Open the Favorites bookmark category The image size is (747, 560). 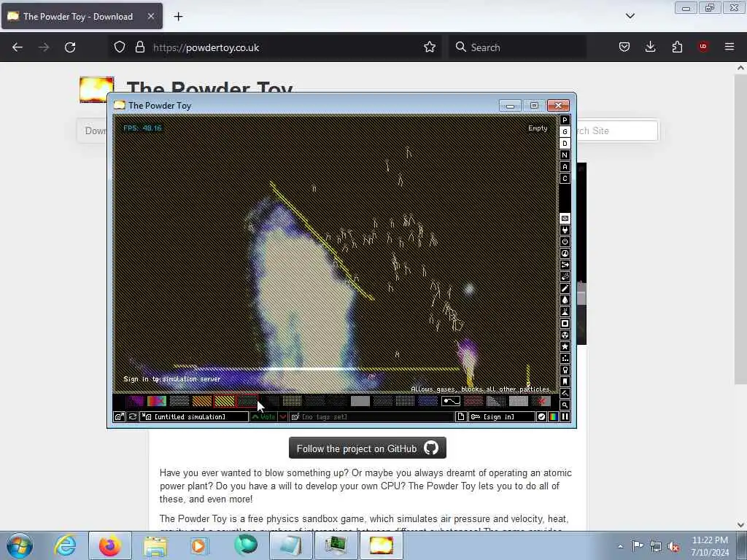click(x=565, y=381)
